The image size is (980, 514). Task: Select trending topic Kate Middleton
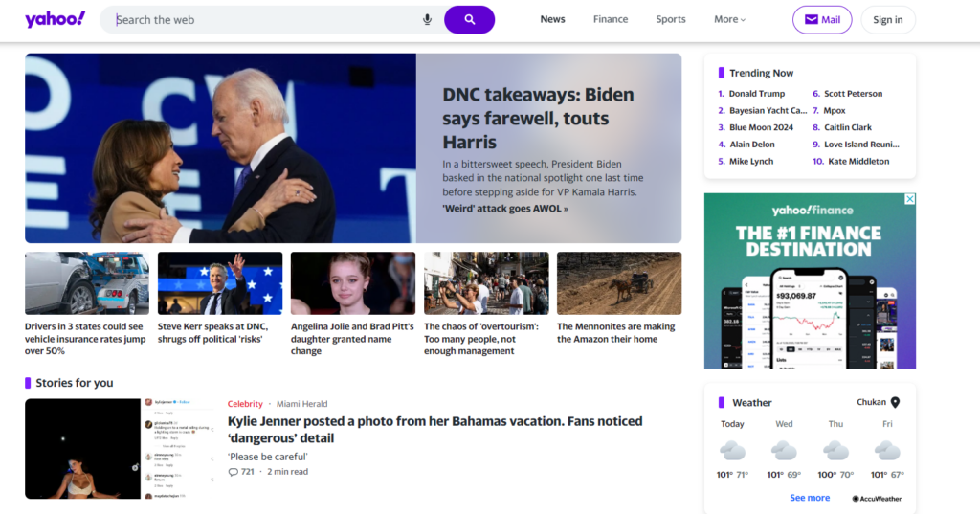click(858, 162)
